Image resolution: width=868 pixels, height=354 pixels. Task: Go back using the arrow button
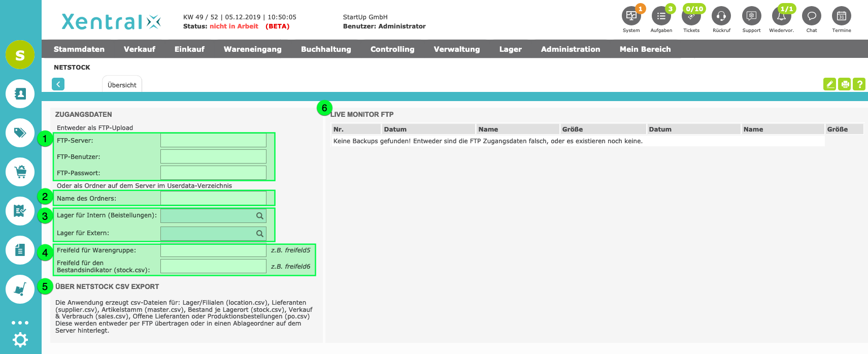[x=58, y=84]
